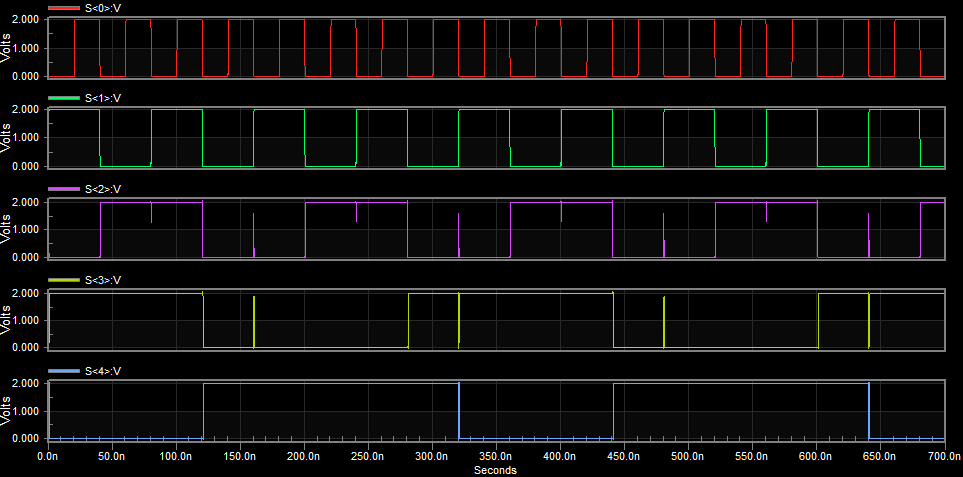Click the 200.0n time axis label

pyautogui.click(x=304, y=457)
